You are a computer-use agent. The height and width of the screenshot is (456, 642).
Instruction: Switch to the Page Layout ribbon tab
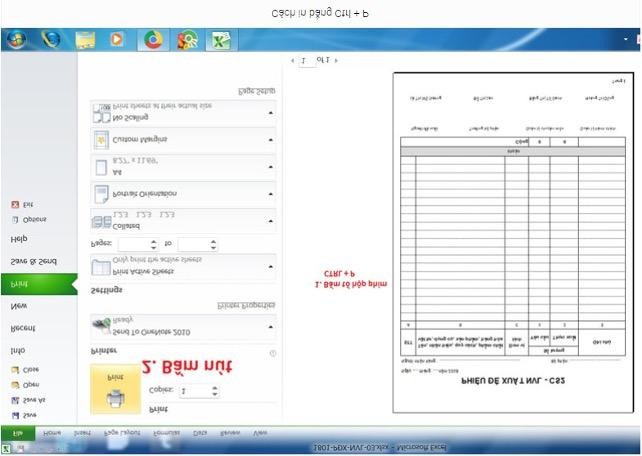[122, 433]
